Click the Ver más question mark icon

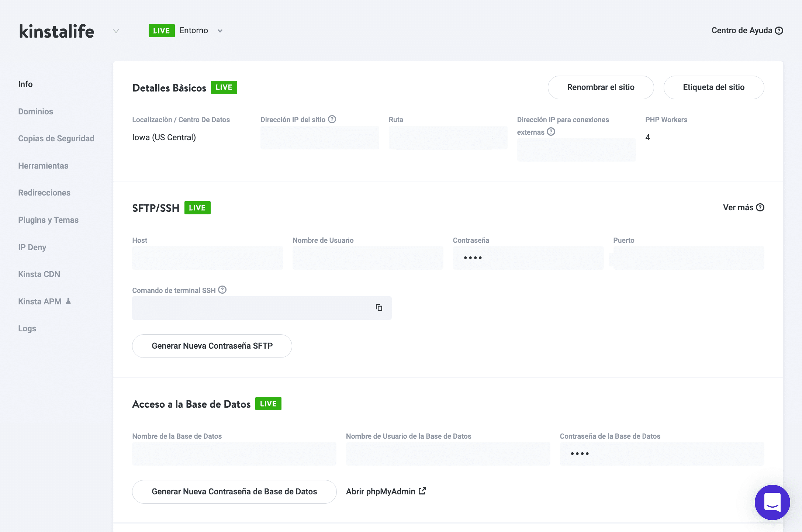(x=760, y=207)
